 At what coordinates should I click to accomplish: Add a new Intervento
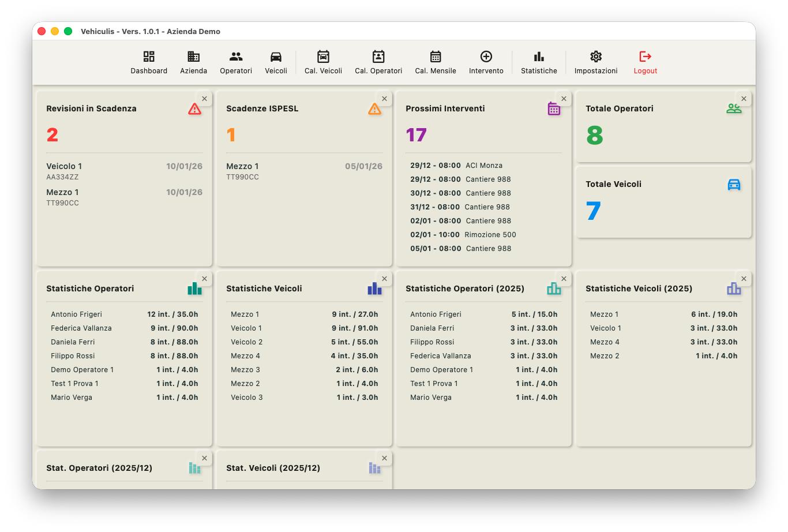486,62
